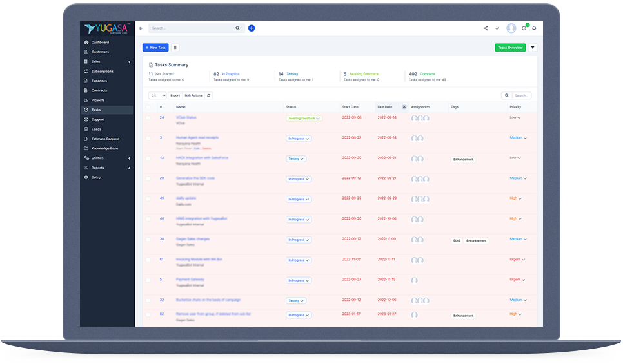Click the green Tasks Overview button
623x364 pixels.
(x=510, y=48)
